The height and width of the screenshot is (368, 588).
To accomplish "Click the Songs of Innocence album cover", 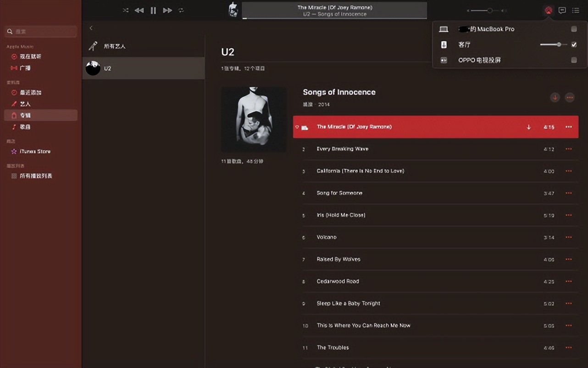I will pyautogui.click(x=254, y=119).
